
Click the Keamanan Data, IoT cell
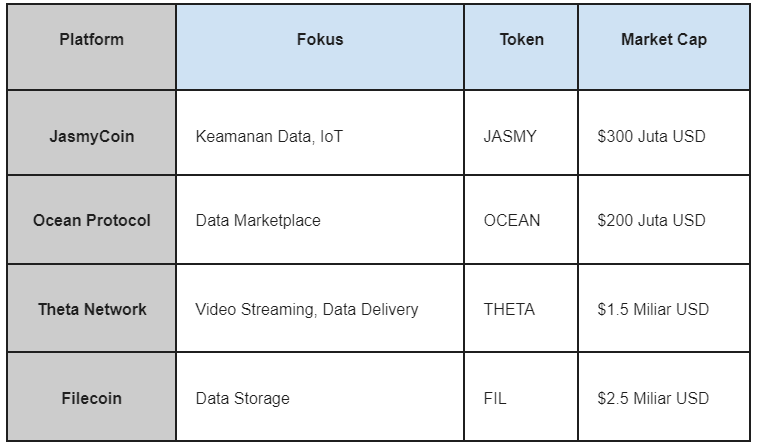click(x=320, y=133)
